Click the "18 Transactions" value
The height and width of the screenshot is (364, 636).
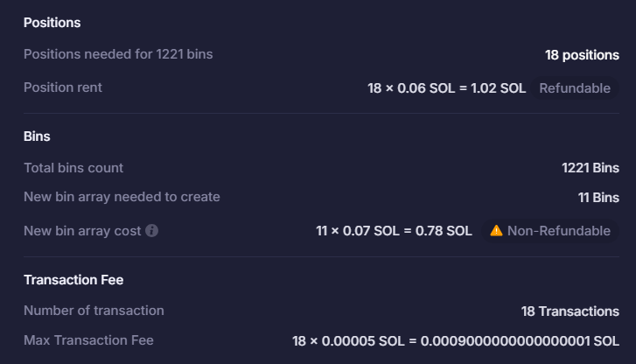pyautogui.click(x=570, y=311)
